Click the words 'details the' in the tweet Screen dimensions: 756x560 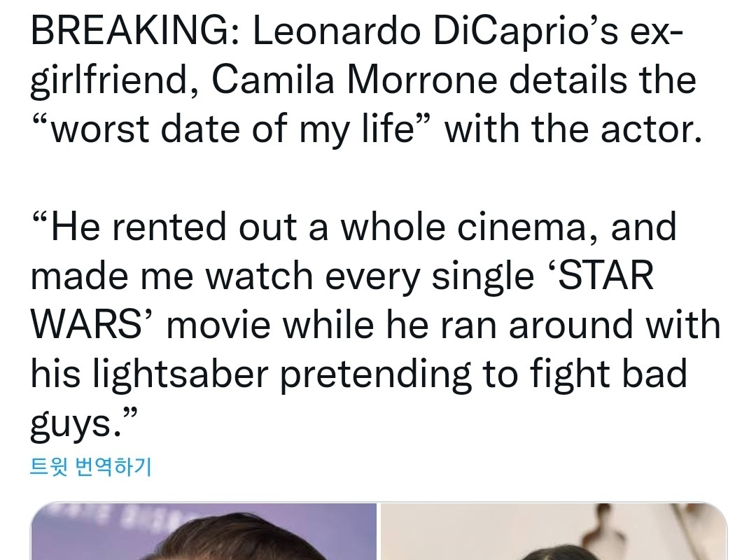tap(602, 81)
